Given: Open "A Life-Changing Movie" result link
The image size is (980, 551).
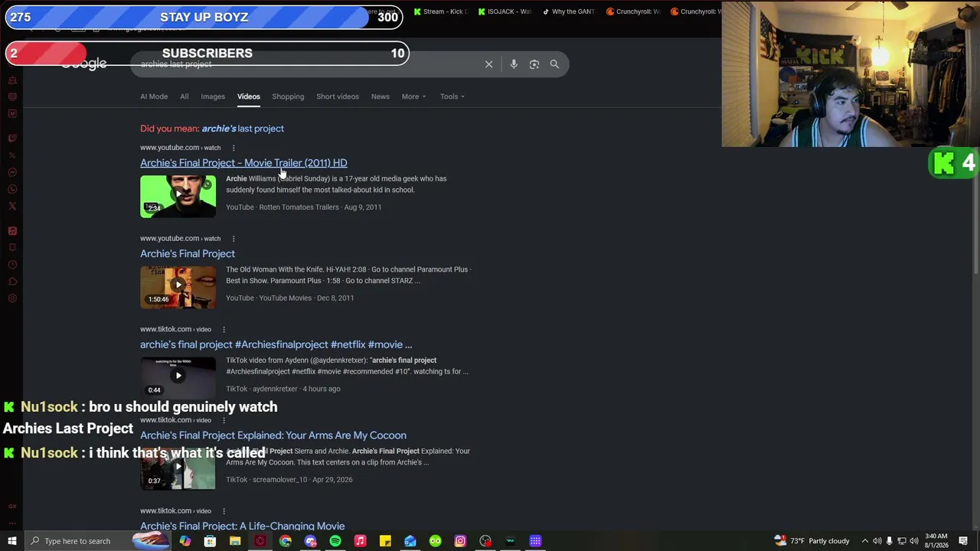Looking at the screenshot, I should (x=242, y=527).
